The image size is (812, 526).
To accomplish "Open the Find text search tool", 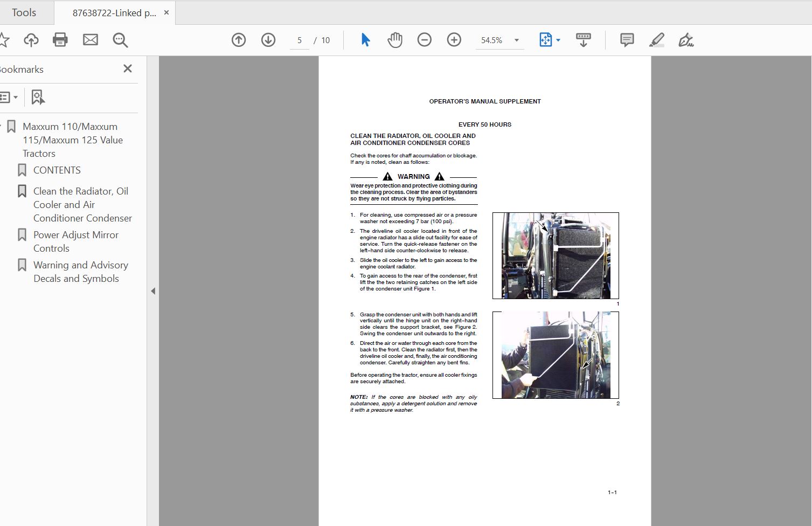I will coord(120,40).
